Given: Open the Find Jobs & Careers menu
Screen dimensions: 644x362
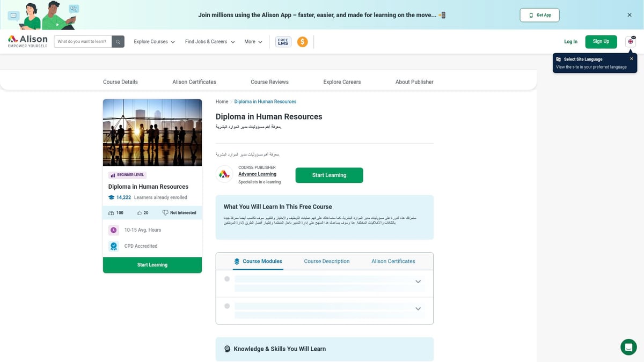Looking at the screenshot, I should coord(210,42).
